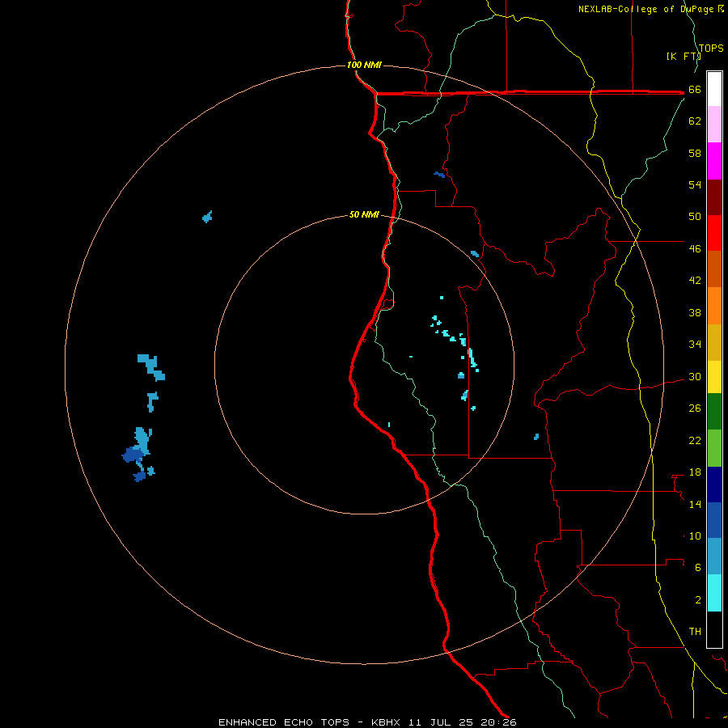The image size is (728, 728).
Task: Click the "K FT" units label
Action: 684,57
